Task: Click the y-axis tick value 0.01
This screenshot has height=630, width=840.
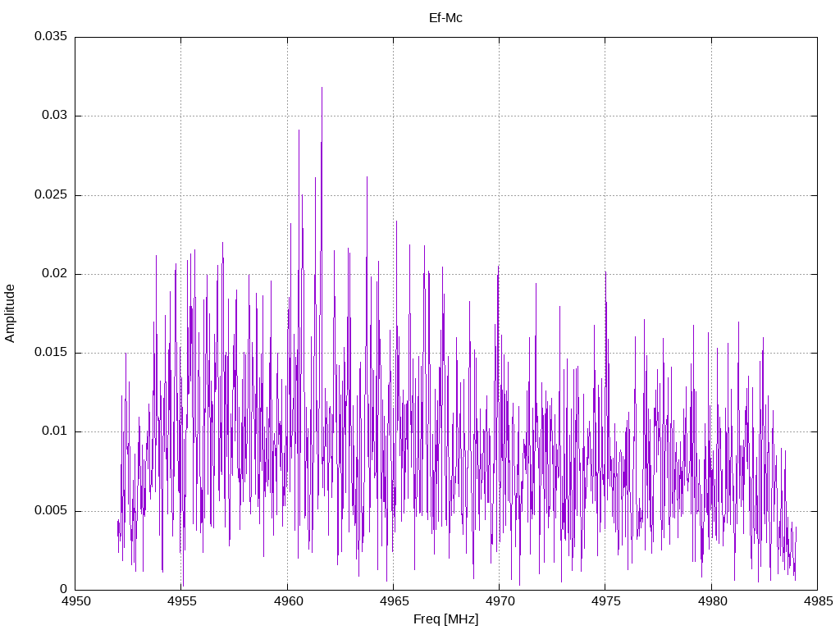Action: pyautogui.click(x=55, y=431)
